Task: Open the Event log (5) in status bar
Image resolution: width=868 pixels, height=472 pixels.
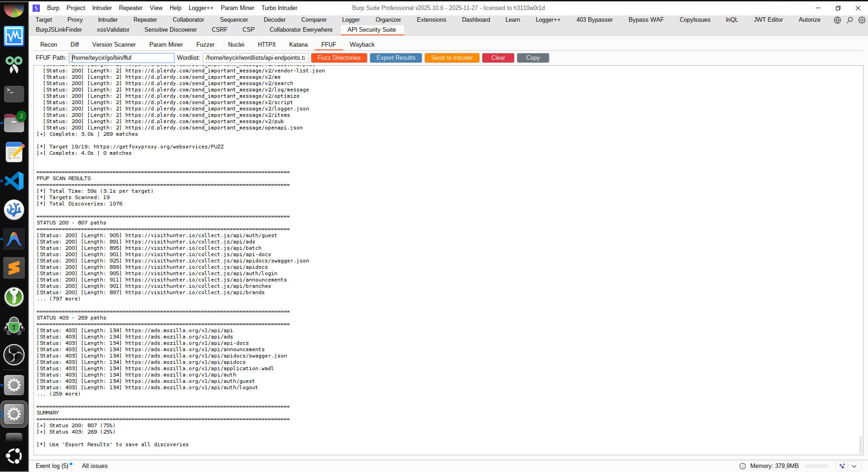Action: [52, 466]
